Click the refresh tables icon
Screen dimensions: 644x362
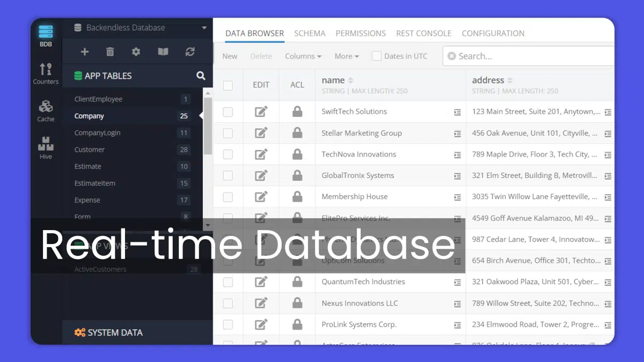pyautogui.click(x=190, y=51)
